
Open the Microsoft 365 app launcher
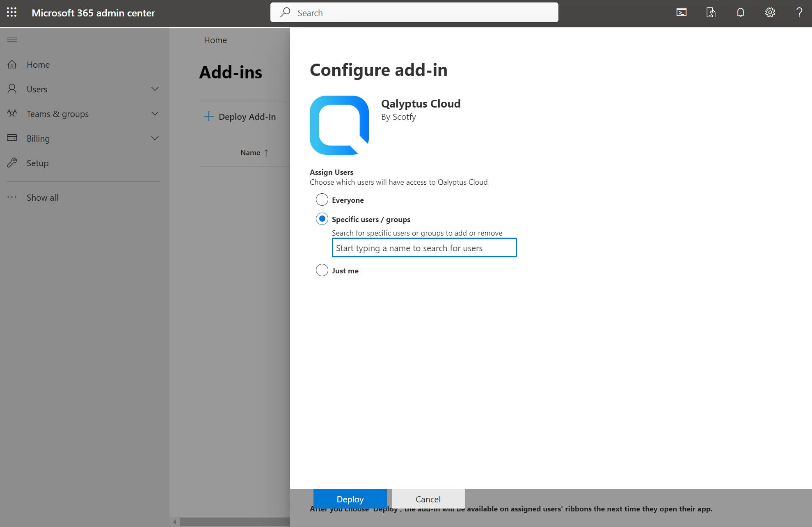(11, 12)
